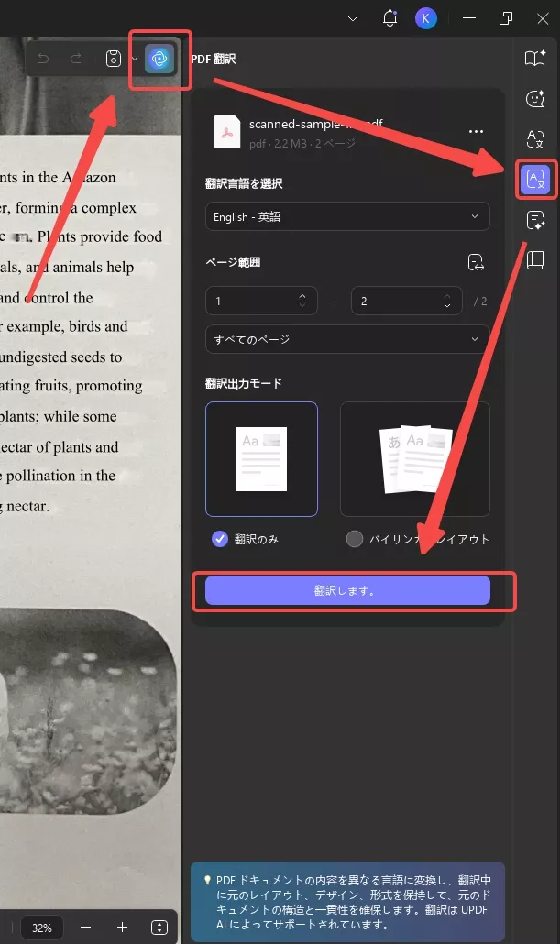Select the PDF translation sidebar icon
Viewport: 560px width, 944px height.
535,180
